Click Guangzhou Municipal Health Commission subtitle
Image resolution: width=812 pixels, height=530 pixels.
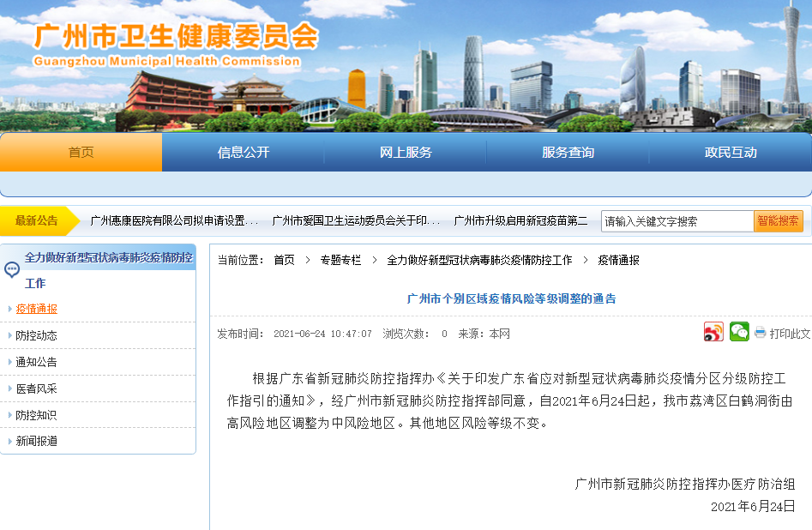click(x=166, y=61)
